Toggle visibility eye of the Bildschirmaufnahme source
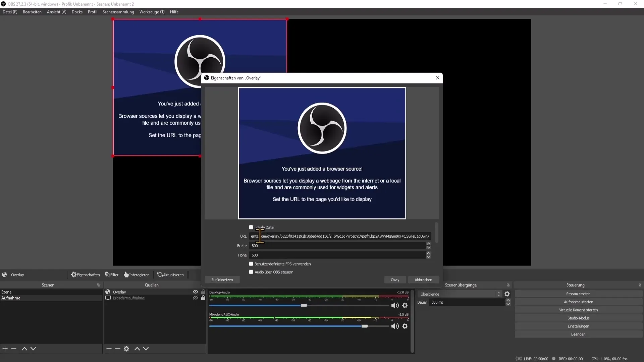This screenshot has height=362, width=644. (x=195, y=298)
